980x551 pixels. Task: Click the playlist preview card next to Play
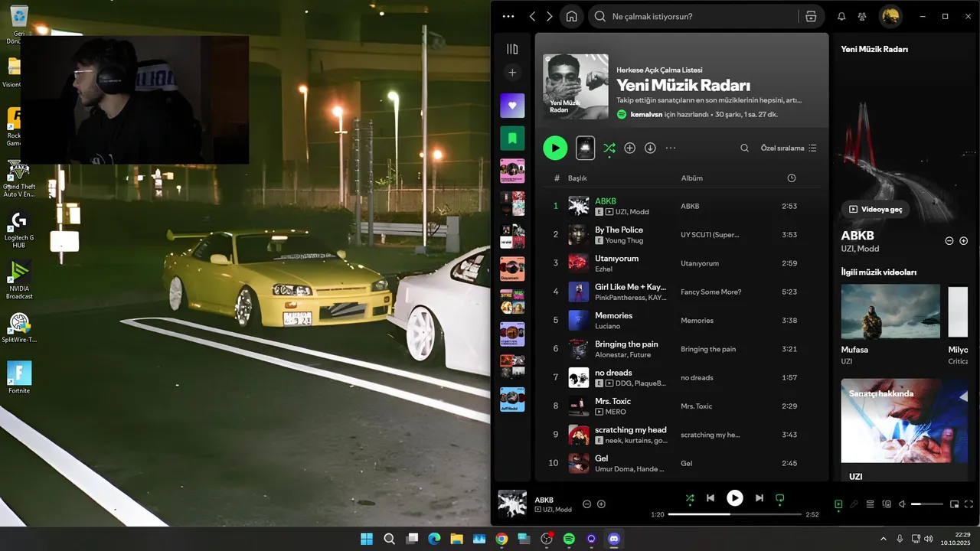click(x=585, y=148)
